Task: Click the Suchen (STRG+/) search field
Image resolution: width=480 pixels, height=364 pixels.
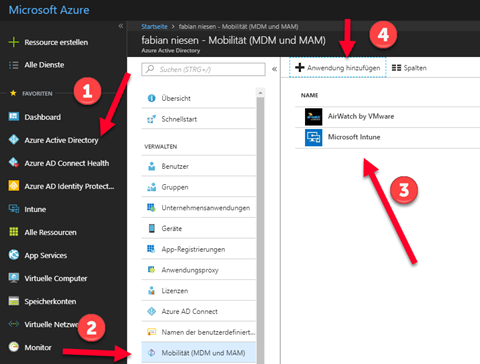Action: click(x=203, y=69)
